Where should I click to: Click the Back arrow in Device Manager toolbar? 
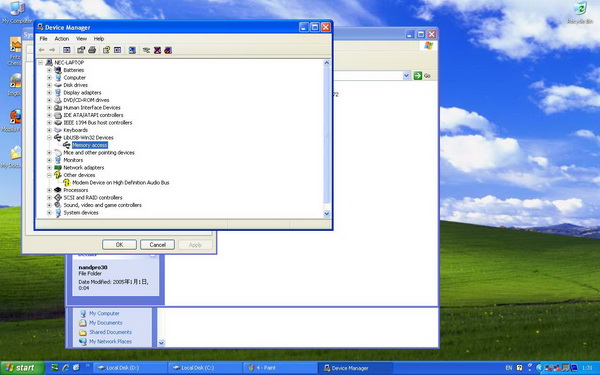click(41, 50)
